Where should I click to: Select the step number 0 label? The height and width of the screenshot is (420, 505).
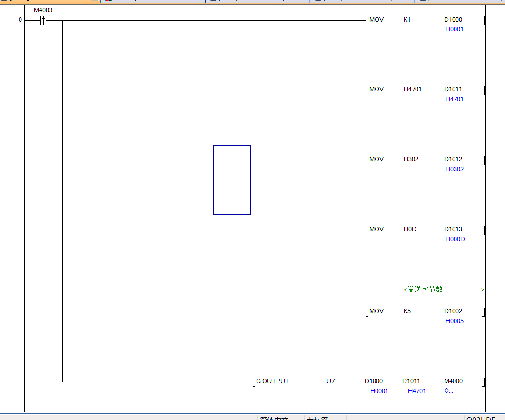[x=20, y=20]
